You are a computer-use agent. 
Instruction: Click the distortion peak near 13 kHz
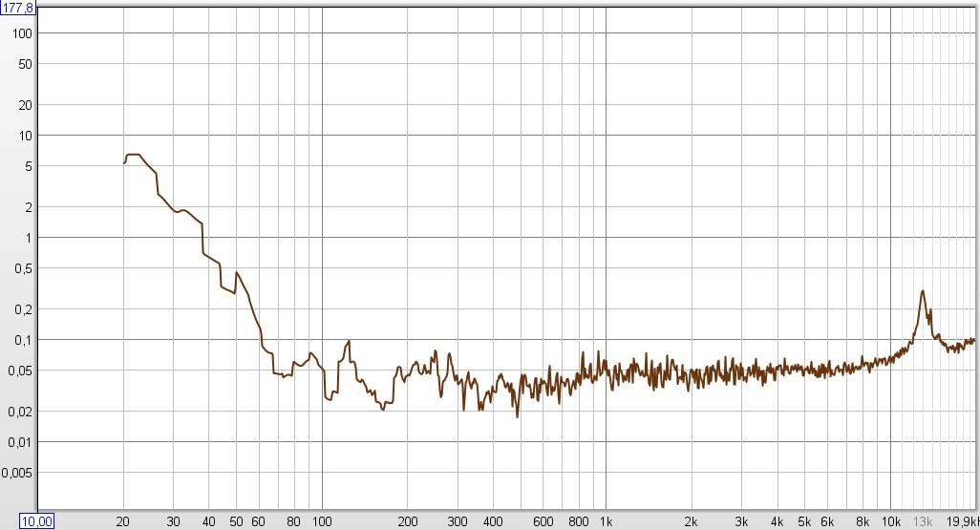coord(923,291)
